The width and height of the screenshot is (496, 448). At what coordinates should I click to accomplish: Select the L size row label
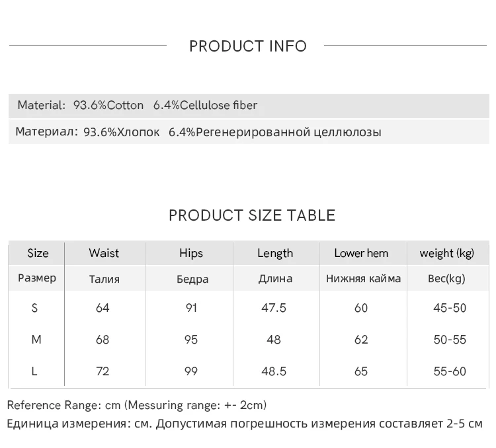tap(34, 371)
